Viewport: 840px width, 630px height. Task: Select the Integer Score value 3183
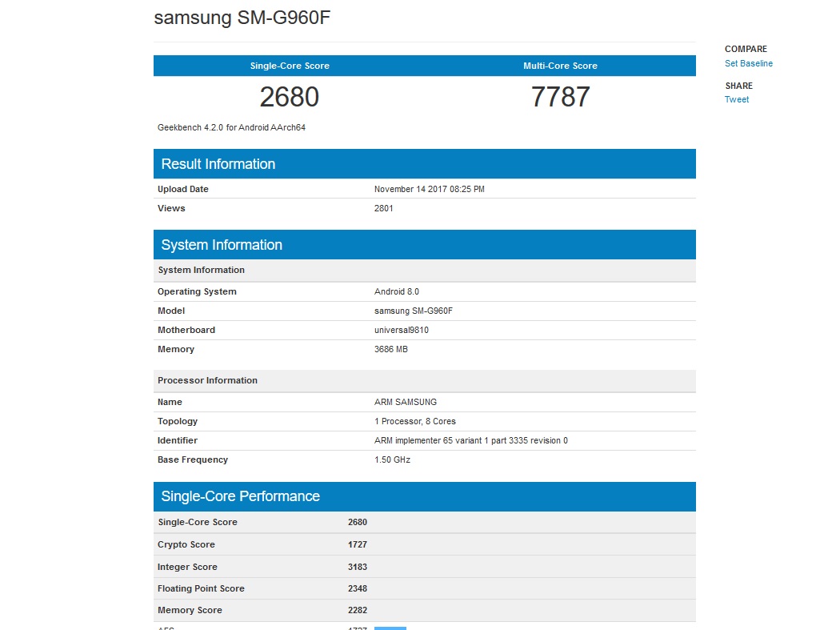click(358, 568)
